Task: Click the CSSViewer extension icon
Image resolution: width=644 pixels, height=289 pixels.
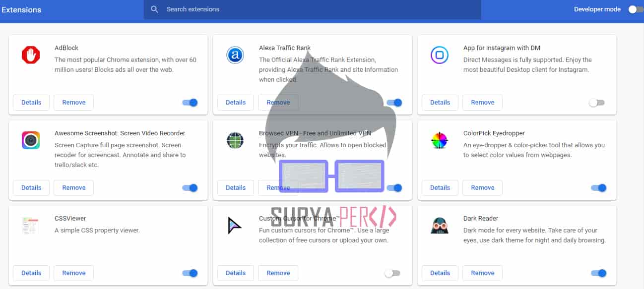Action: 31,226
